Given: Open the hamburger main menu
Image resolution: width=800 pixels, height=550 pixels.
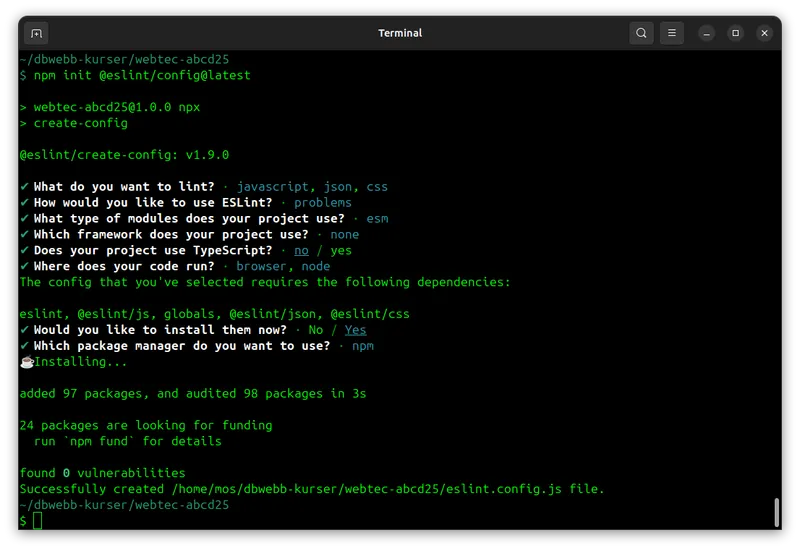Looking at the screenshot, I should (x=671, y=33).
